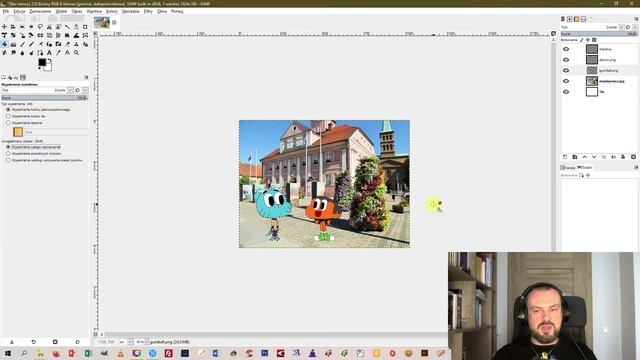Add a mask to the layer
This screenshot has width=640, height=360.
[623, 157]
